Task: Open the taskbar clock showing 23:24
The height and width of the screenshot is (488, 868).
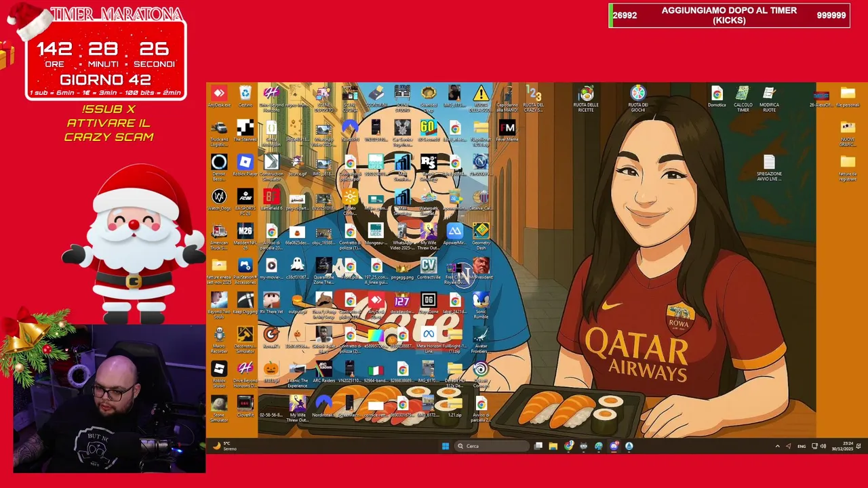Action: pyautogui.click(x=844, y=446)
